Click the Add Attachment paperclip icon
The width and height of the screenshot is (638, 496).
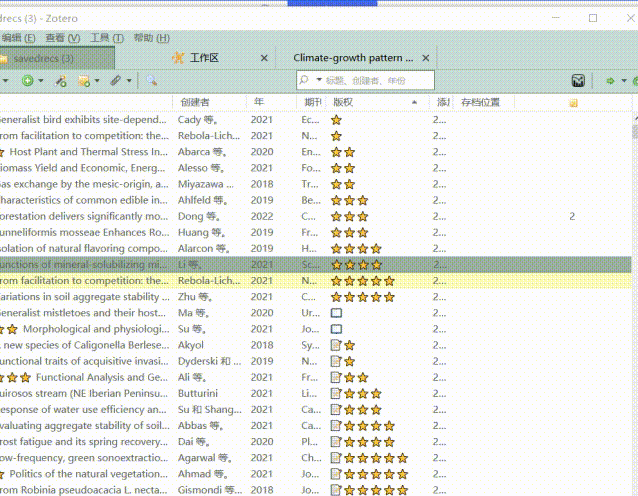(x=116, y=81)
